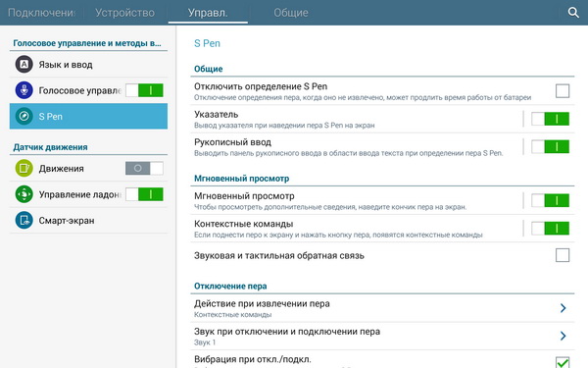The image size is (588, 368).
Task: Switch to the Общие tab
Action: pos(291,13)
